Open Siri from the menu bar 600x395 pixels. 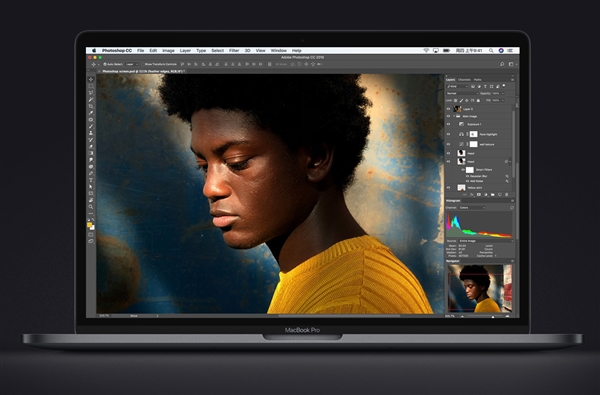(501, 51)
